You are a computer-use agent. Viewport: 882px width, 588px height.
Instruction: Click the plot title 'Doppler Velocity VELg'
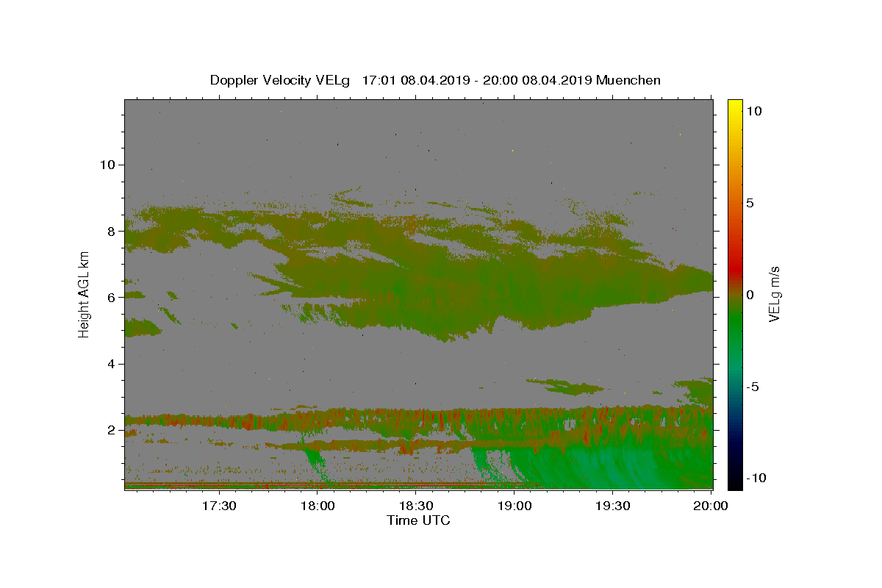(281, 80)
